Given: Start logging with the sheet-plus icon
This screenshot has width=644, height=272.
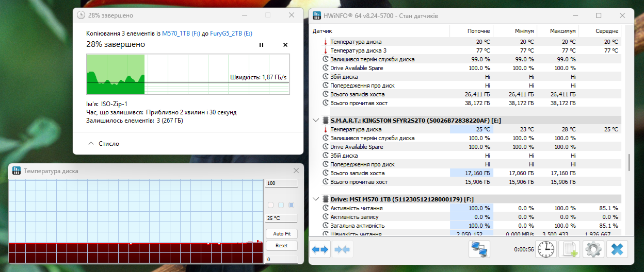Looking at the screenshot, I should click(569, 250).
